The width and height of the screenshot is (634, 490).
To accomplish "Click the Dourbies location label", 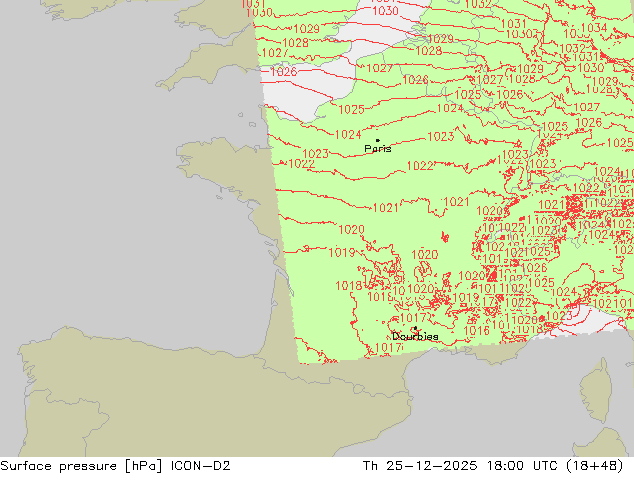I will pyautogui.click(x=415, y=336).
